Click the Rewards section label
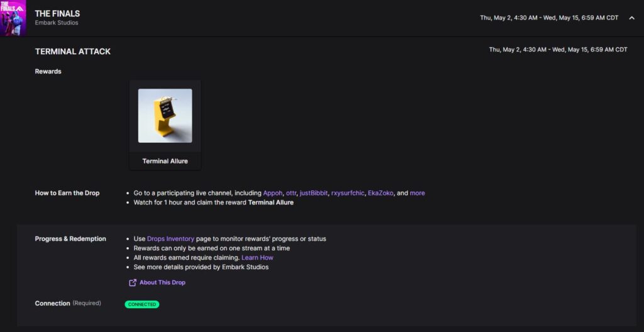Screen dimensions: 644x332 click(48, 72)
